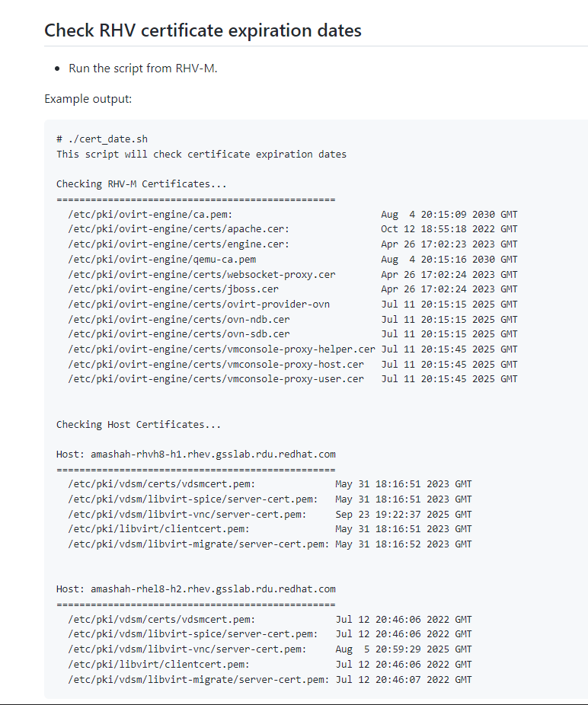The width and height of the screenshot is (588, 705).
Task: Select the ovn-ndb.cer path line
Action: [x=178, y=319]
